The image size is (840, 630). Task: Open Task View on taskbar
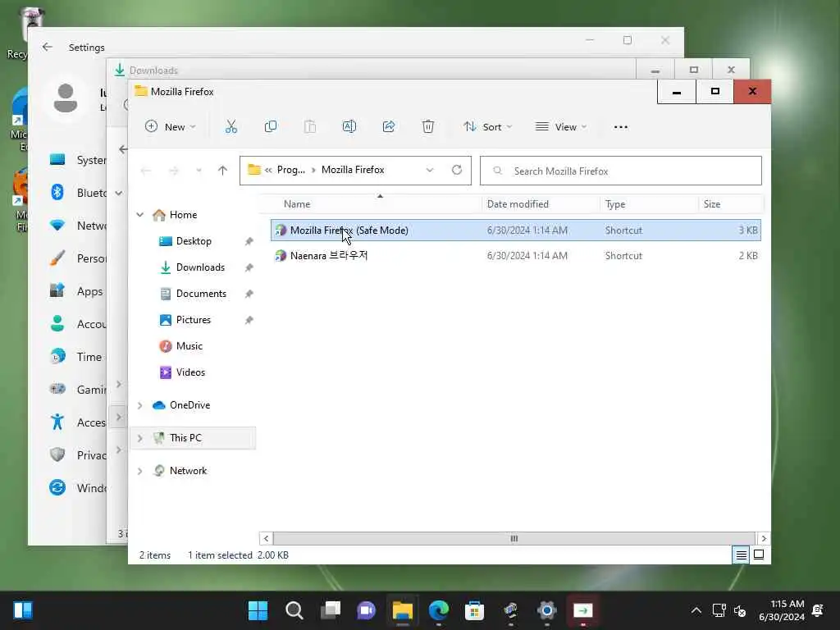coord(330,610)
